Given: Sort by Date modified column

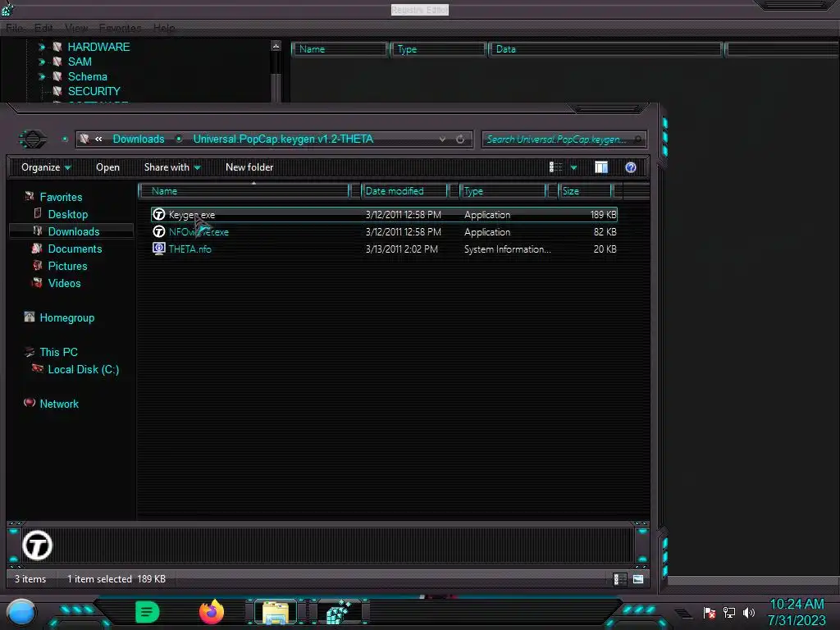Looking at the screenshot, I should point(404,191).
